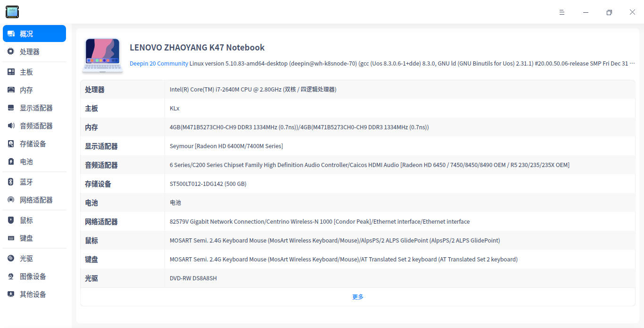View 鼠标 (Mouse) device details

click(26, 220)
